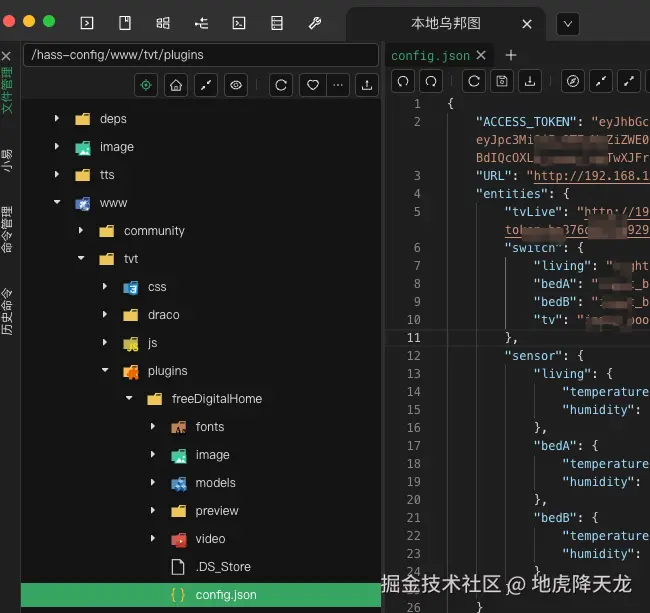Click the new file page icon in title toolbar

(x=125, y=23)
